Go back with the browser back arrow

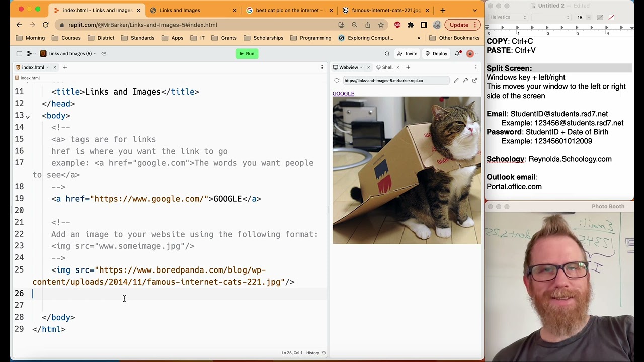tap(19, 25)
